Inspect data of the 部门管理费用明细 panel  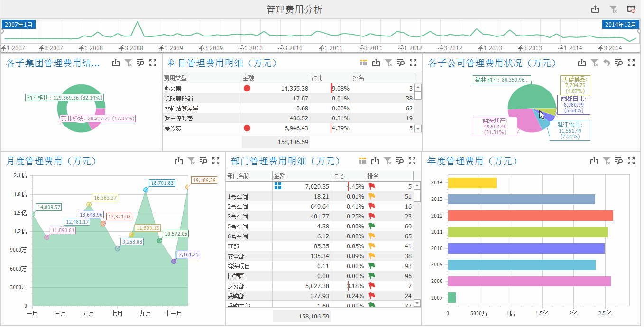(400, 161)
